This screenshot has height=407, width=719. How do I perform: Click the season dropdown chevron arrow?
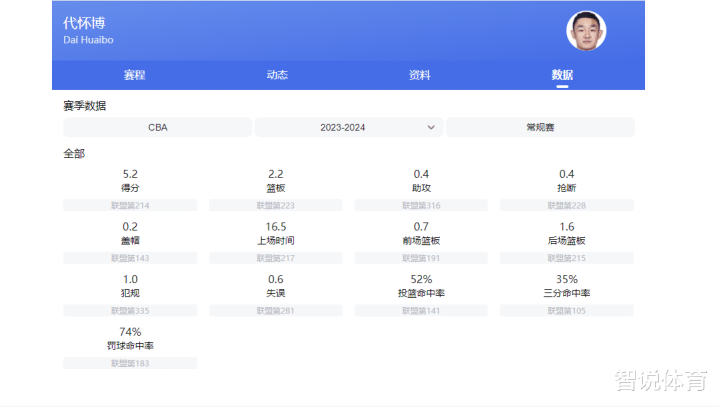(431, 127)
